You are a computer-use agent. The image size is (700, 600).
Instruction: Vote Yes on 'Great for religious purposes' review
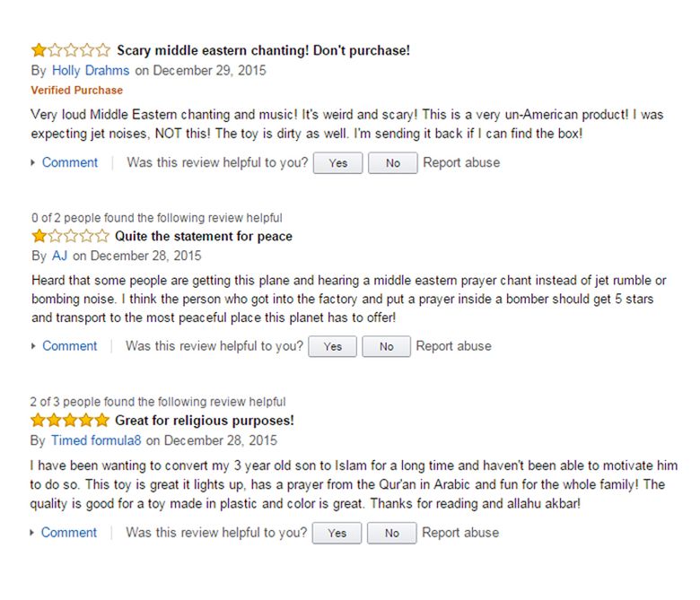coord(337,533)
